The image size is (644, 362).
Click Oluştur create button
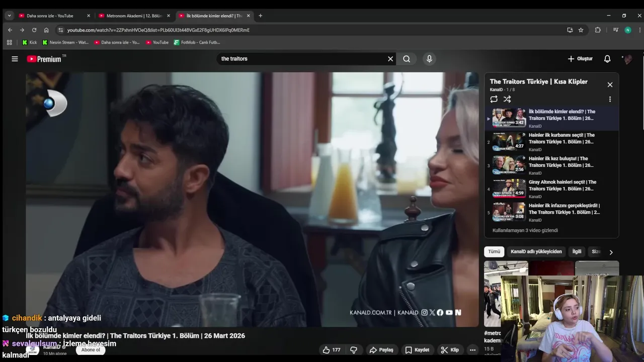580,59
